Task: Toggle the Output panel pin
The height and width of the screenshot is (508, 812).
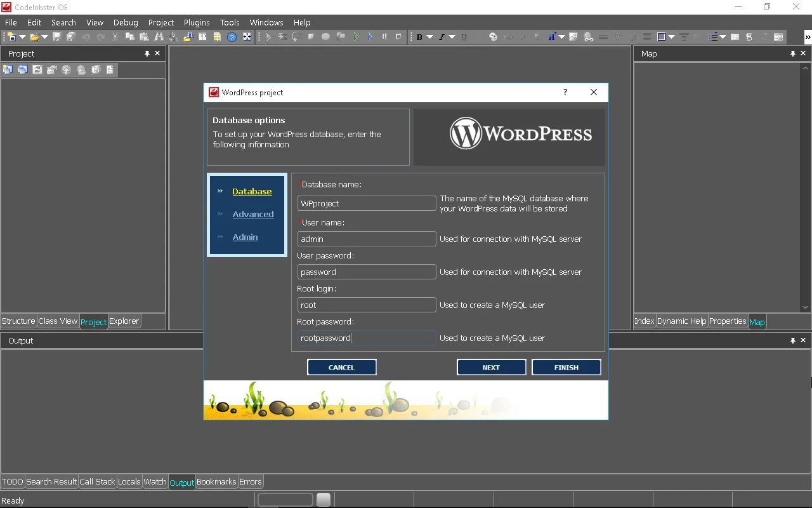Action: coord(792,341)
